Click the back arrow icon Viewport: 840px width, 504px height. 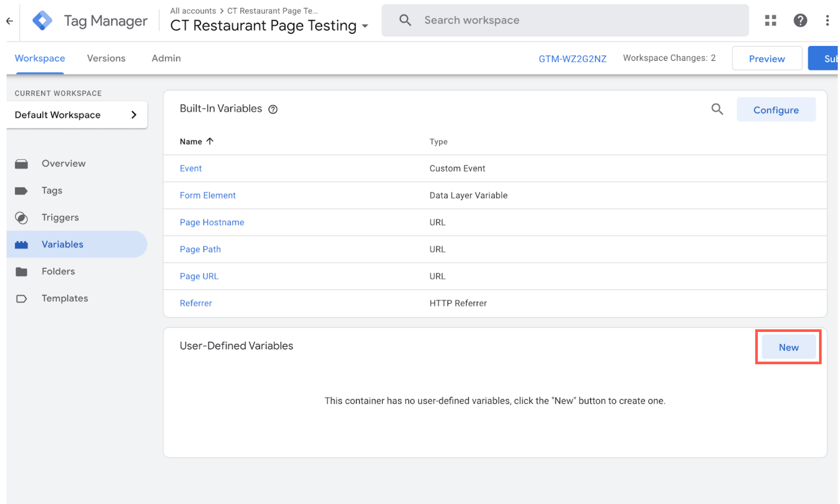point(10,21)
